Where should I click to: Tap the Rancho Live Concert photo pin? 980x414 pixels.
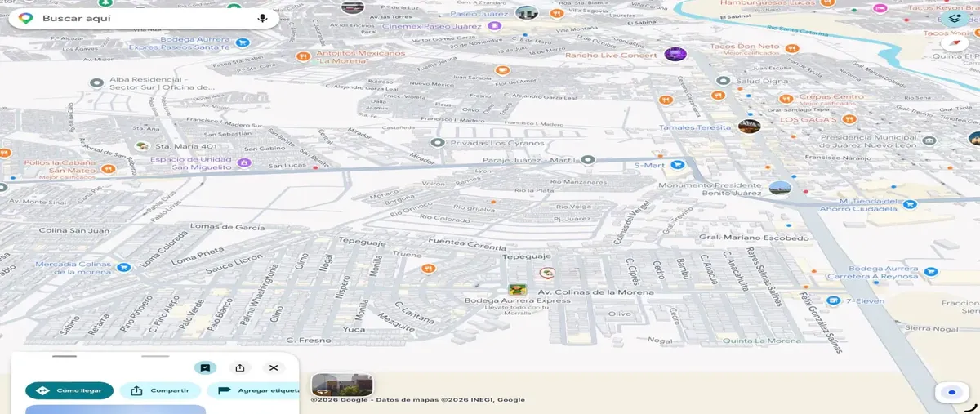675,55
